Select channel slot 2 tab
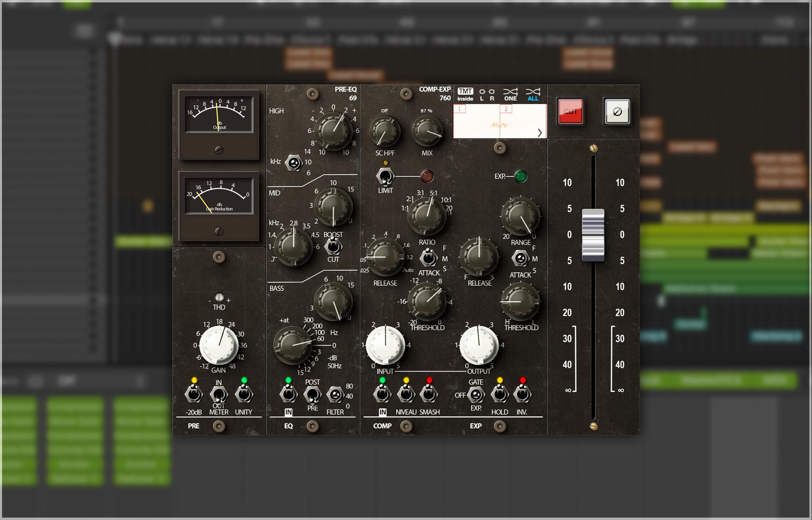 [x=506, y=109]
